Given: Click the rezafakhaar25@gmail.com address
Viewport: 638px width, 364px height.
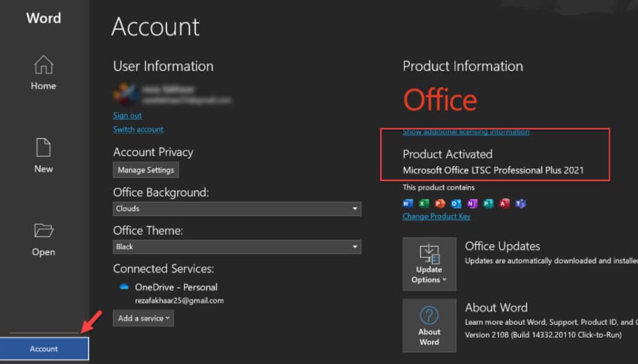Looking at the screenshot, I should [179, 301].
